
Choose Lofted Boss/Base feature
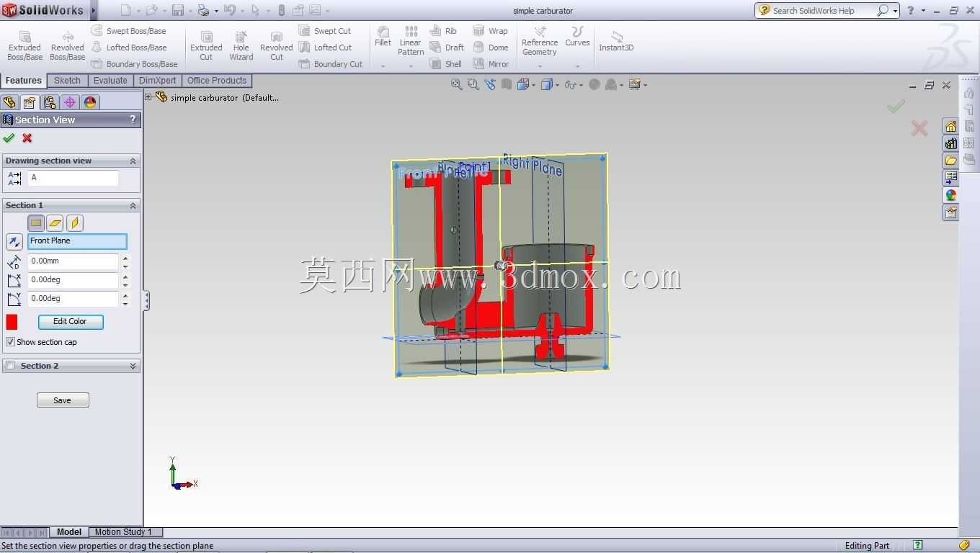pos(129,48)
